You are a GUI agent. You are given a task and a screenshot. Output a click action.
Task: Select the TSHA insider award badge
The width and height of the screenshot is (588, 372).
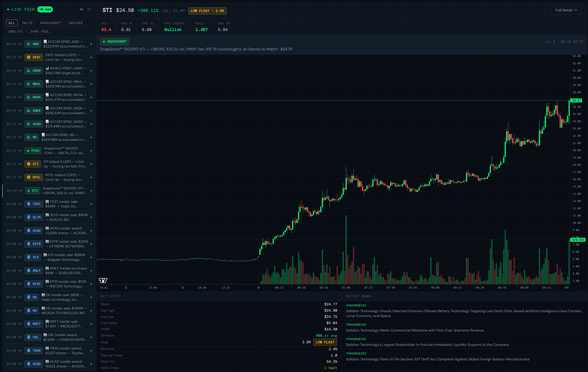(x=34, y=351)
